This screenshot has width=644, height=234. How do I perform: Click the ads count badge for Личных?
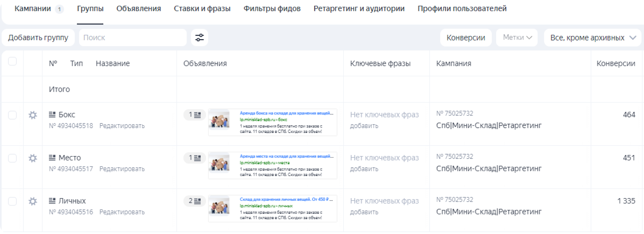(x=194, y=201)
